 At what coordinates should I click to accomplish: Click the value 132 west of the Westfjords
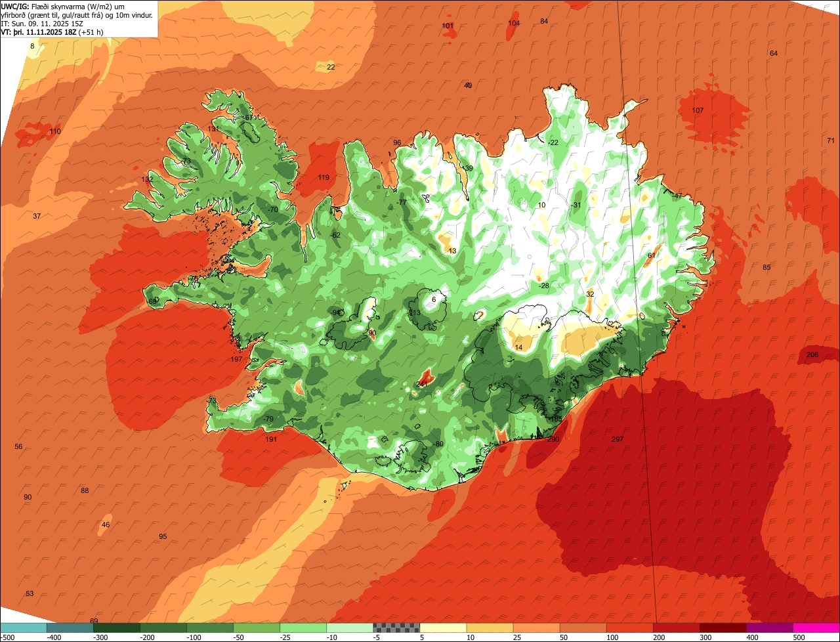147,179
